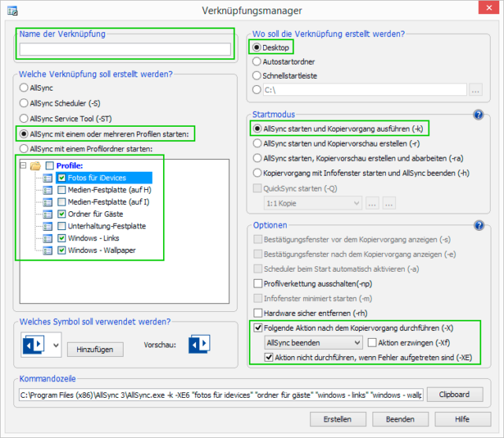Click the Name der Verknüpfung text field
Image resolution: width=504 pixels, height=438 pixels.
point(125,49)
